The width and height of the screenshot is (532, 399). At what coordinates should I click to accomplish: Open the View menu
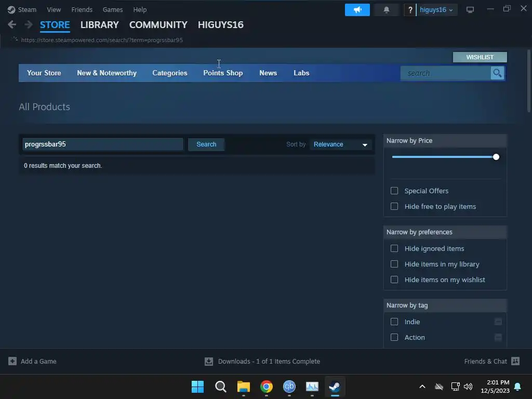click(54, 10)
